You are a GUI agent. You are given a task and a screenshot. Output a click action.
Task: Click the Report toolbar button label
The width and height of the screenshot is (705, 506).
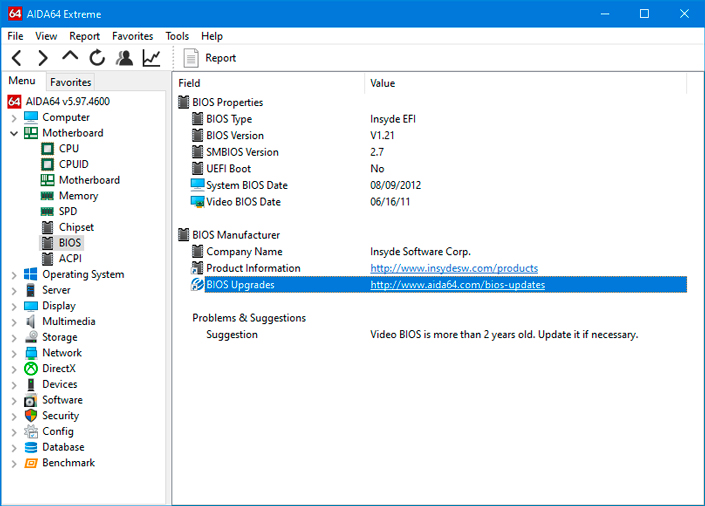(x=220, y=58)
